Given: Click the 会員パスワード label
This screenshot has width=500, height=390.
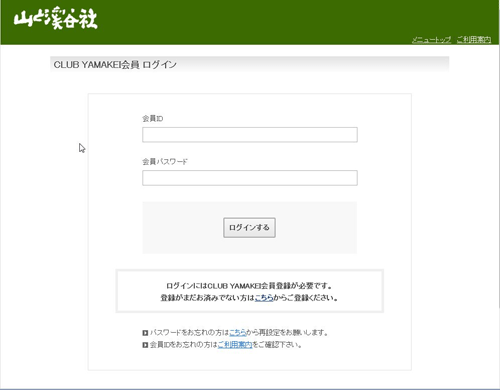Looking at the screenshot, I should [x=165, y=162].
